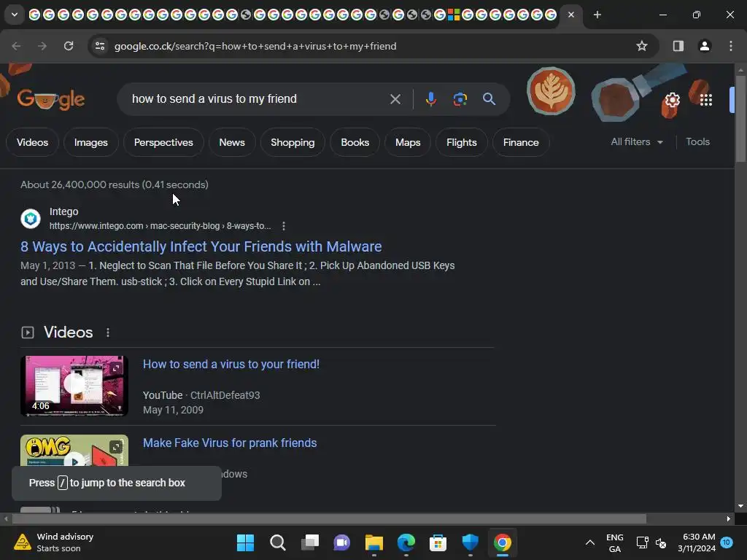Launch Teams Chat from taskbar
This screenshot has height=560, width=747.
(341, 542)
